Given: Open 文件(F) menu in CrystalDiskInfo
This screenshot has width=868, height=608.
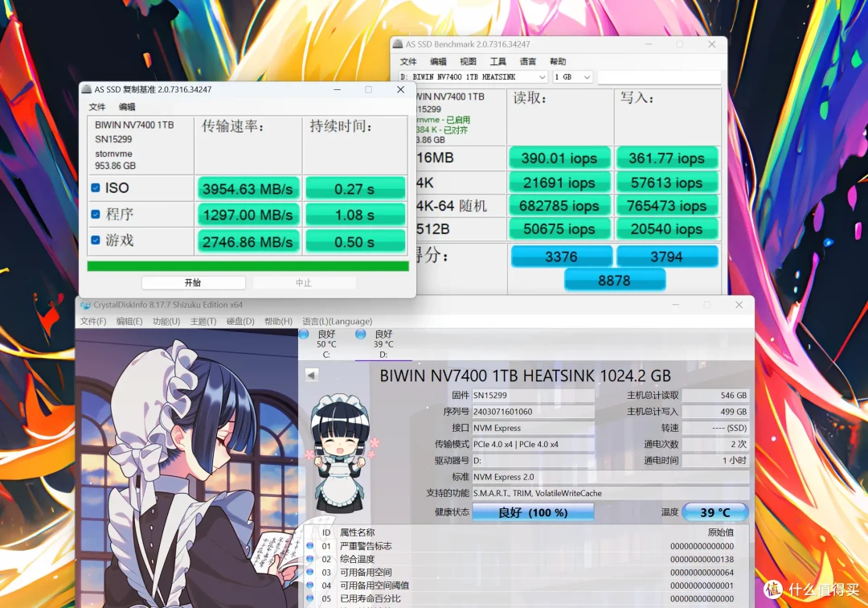Looking at the screenshot, I should click(x=93, y=321).
